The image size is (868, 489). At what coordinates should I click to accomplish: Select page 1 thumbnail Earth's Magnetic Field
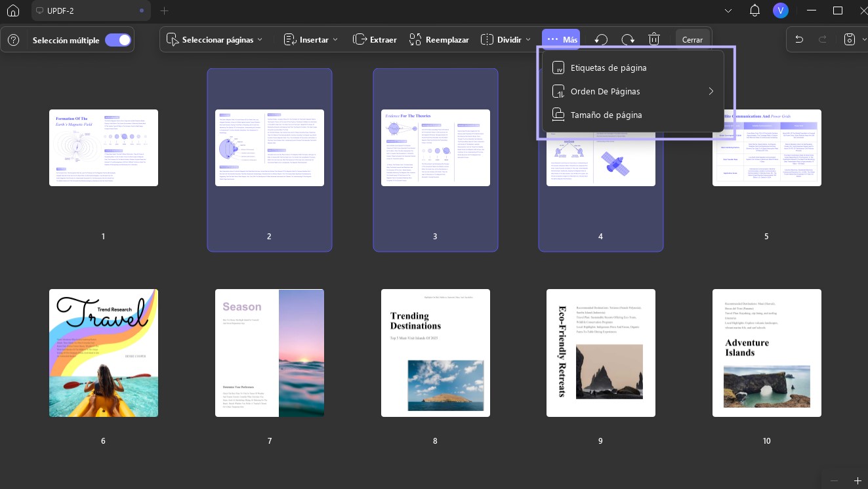tap(104, 147)
